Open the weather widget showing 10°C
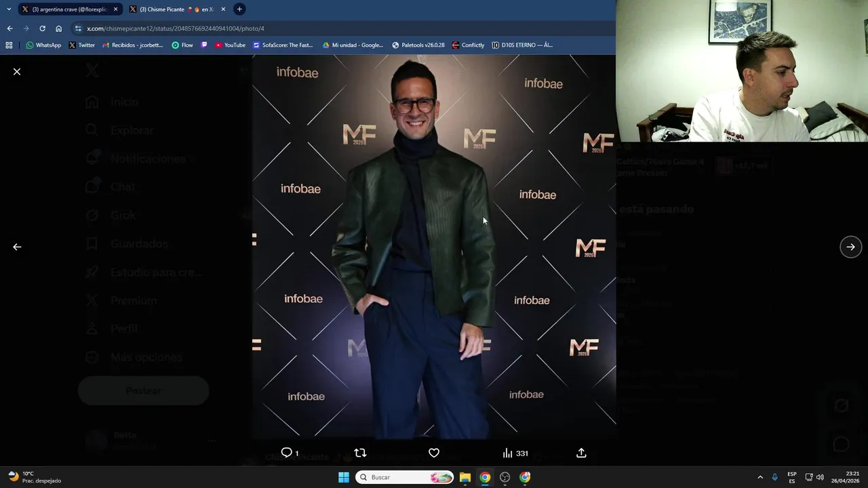This screenshot has width=868, height=488. point(34,477)
